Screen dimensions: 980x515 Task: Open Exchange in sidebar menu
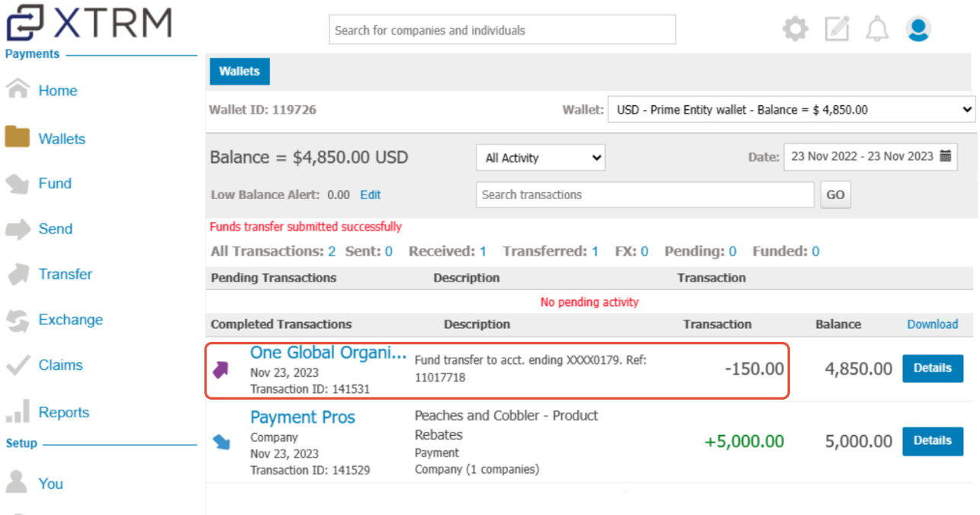click(71, 320)
